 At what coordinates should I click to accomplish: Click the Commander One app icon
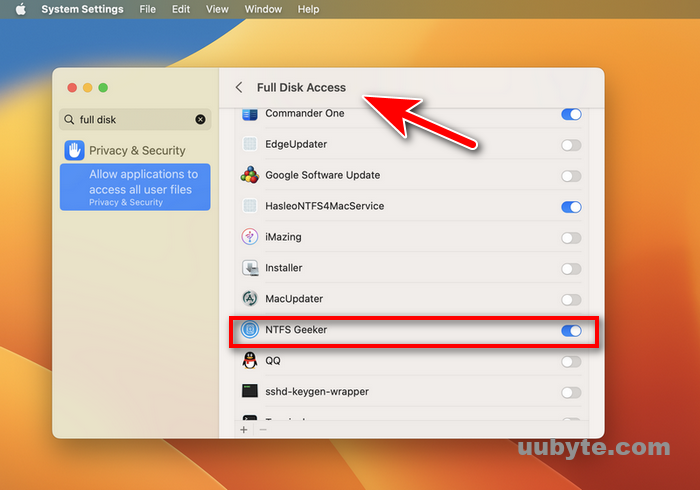[x=250, y=114]
